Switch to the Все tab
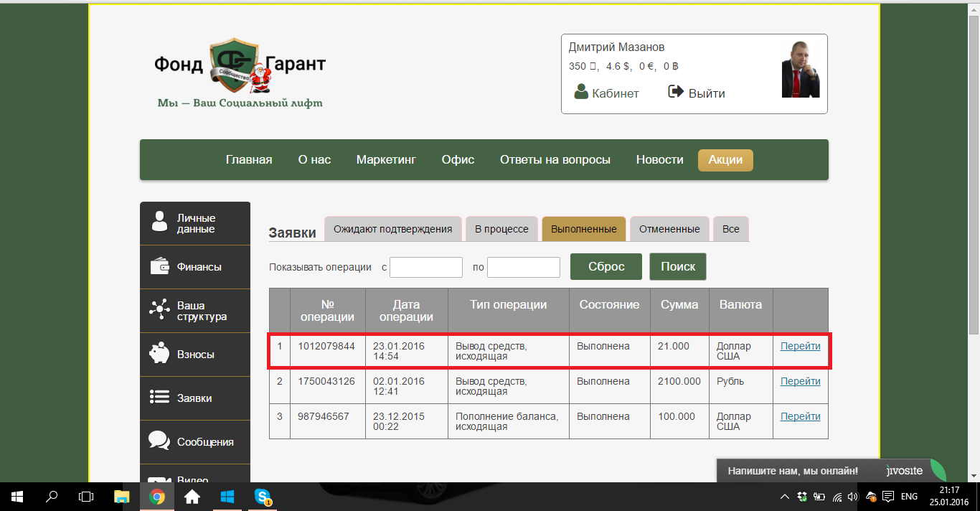 point(730,229)
